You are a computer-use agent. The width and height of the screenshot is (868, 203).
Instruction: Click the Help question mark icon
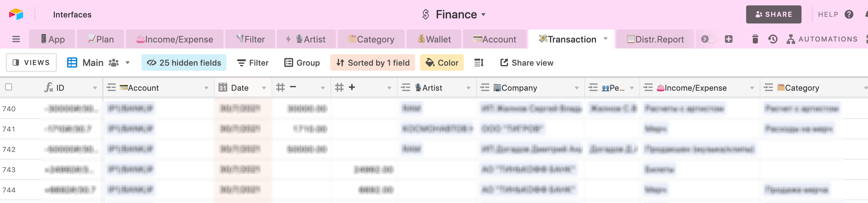click(849, 14)
